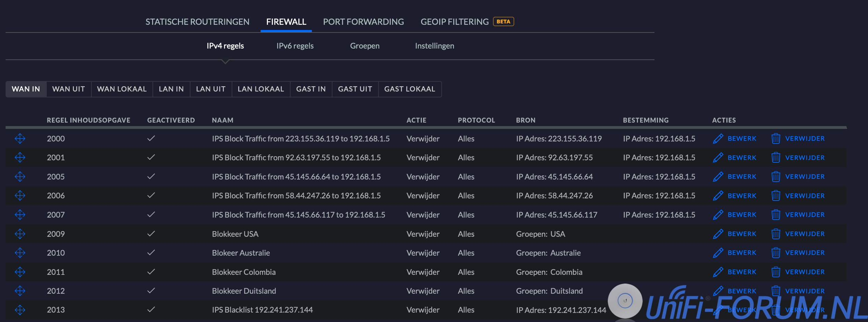Click VERWIJDER link for rule 2007
This screenshot has width=868, height=322.
(x=805, y=215)
